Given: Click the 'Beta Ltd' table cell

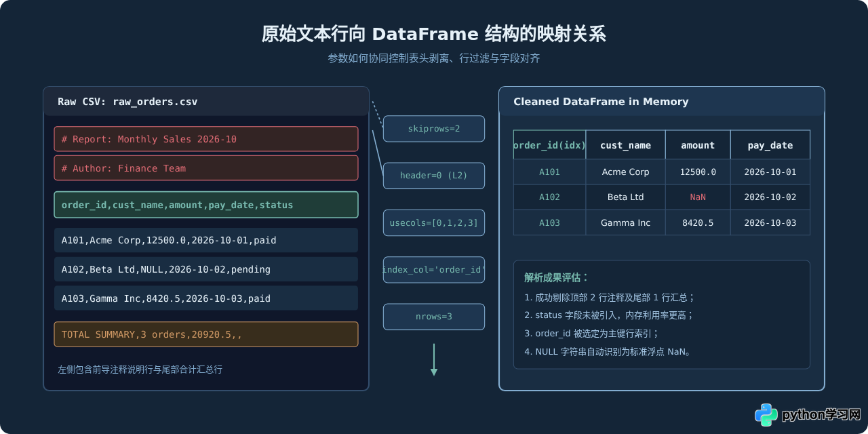Looking at the screenshot, I should [x=625, y=197].
